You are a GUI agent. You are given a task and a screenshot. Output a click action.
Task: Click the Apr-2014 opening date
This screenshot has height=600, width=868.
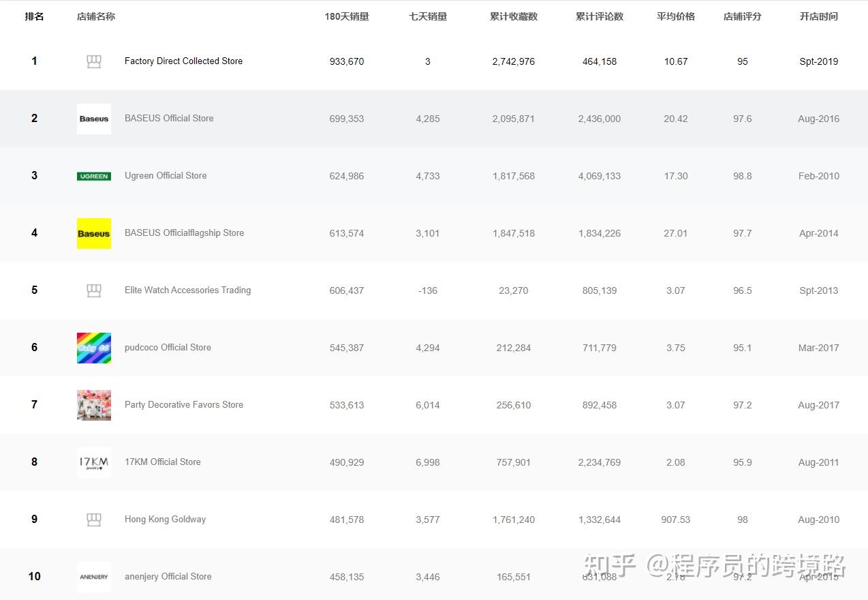pos(819,233)
